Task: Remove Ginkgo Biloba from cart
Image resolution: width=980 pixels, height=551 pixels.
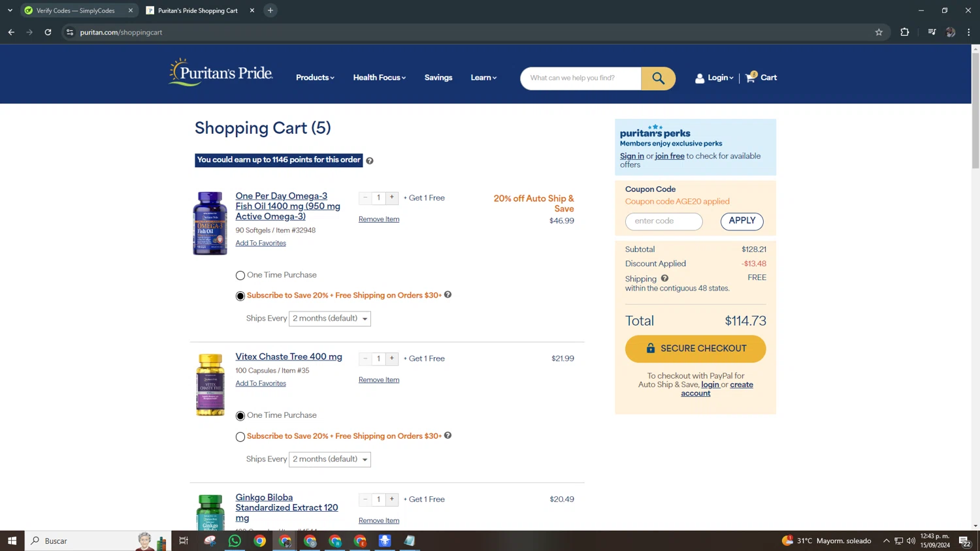Action: point(379,521)
